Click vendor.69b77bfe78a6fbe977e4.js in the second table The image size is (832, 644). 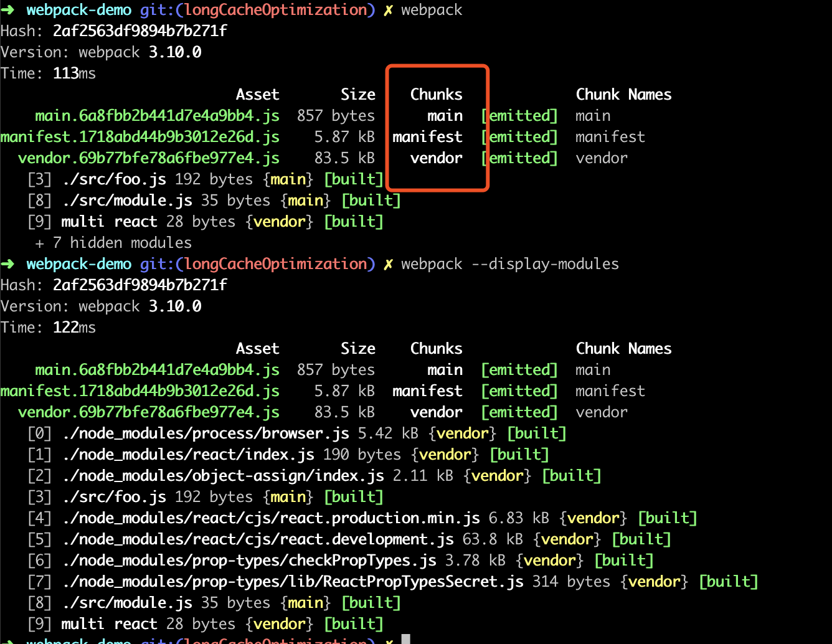click(149, 412)
